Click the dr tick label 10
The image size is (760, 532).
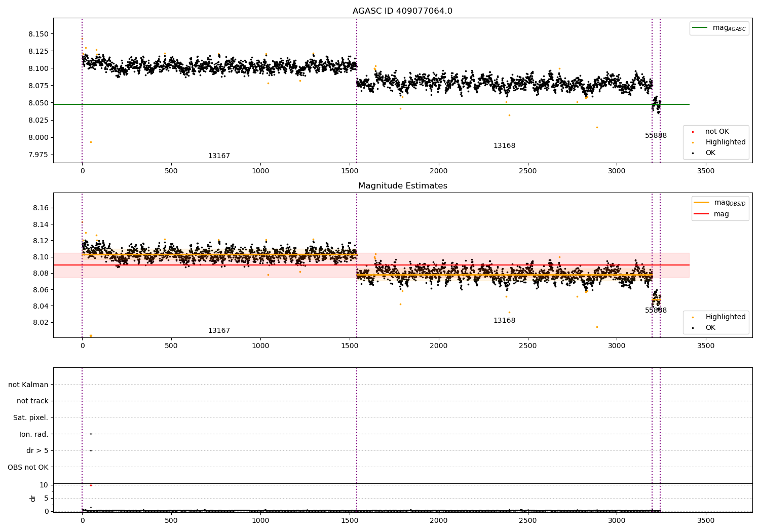point(44,485)
